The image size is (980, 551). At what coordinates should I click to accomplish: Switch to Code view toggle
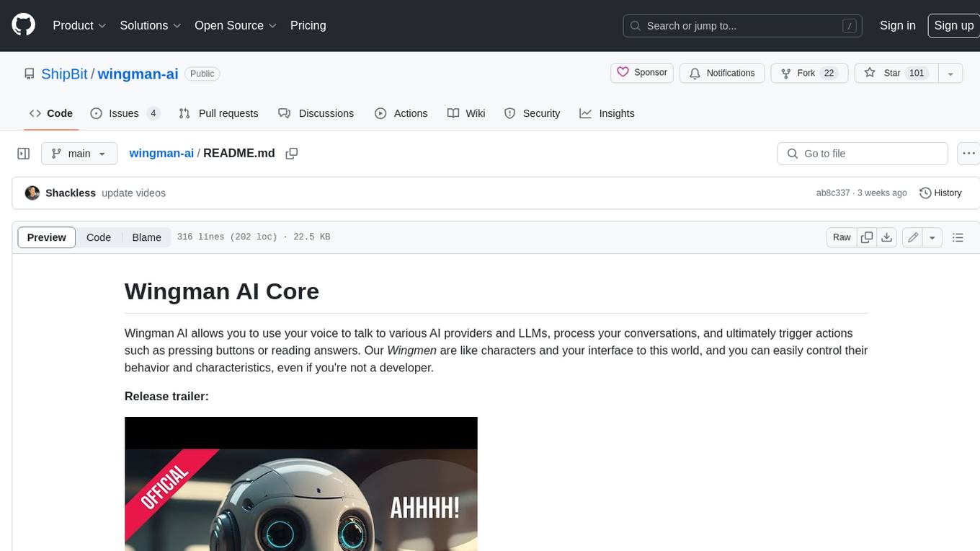click(99, 237)
